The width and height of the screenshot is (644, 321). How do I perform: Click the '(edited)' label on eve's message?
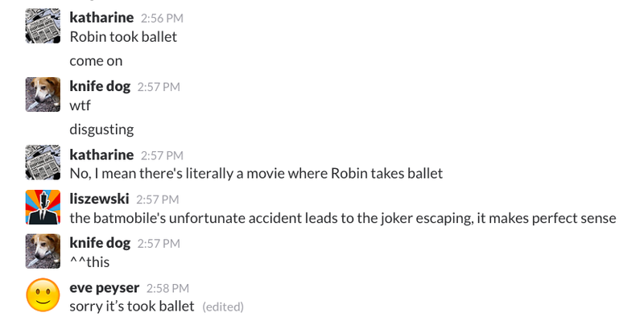click(223, 307)
